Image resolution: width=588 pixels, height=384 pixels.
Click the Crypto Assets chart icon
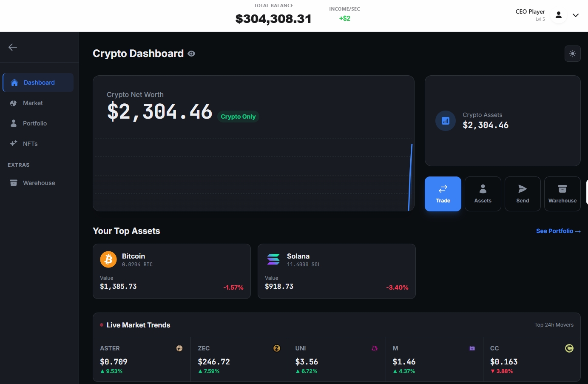(x=445, y=121)
